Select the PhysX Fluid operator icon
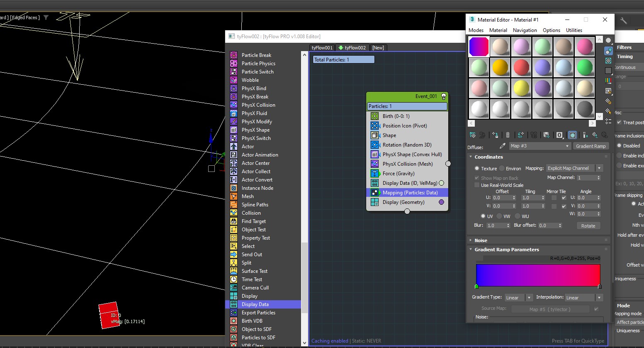This screenshot has width=644, height=348. [x=234, y=113]
